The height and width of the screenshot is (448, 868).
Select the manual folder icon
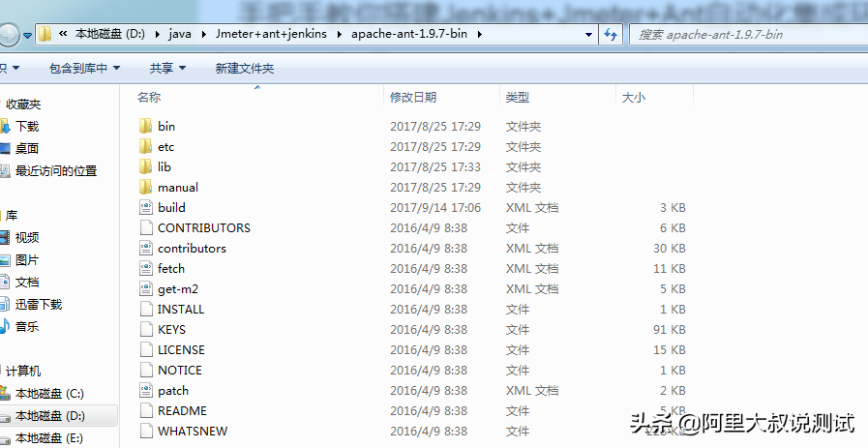(x=145, y=187)
